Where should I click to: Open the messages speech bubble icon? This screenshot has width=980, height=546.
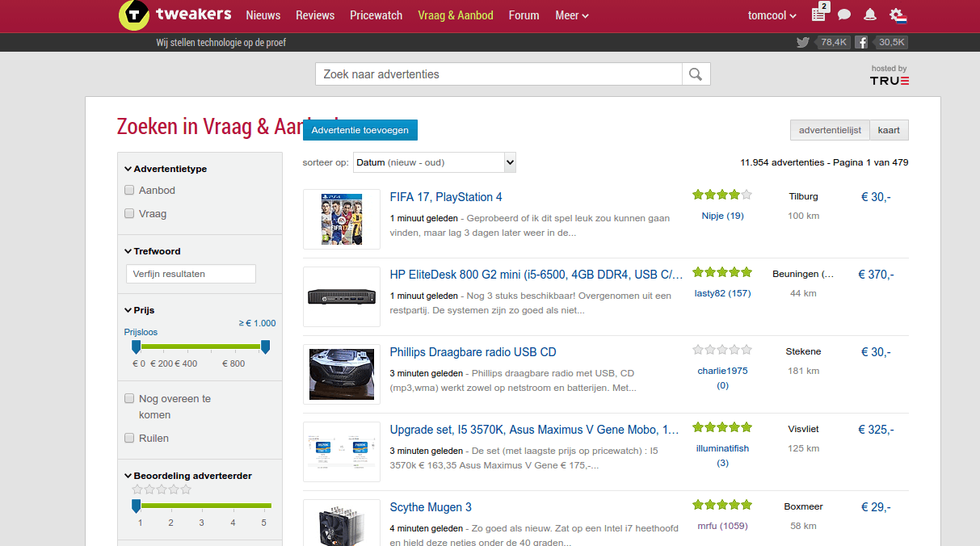(x=844, y=15)
